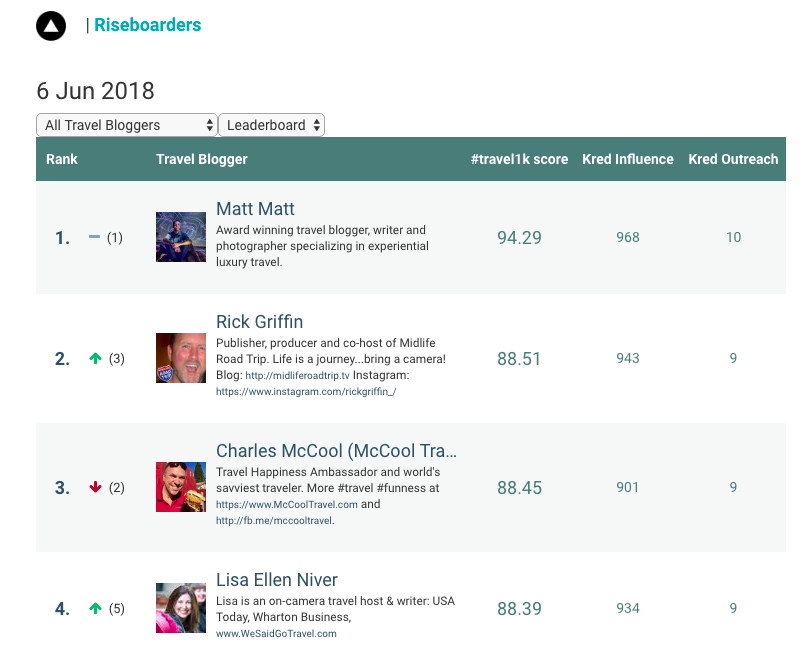
Task: Select the Lisa Ellen Niver name
Action: point(277,580)
